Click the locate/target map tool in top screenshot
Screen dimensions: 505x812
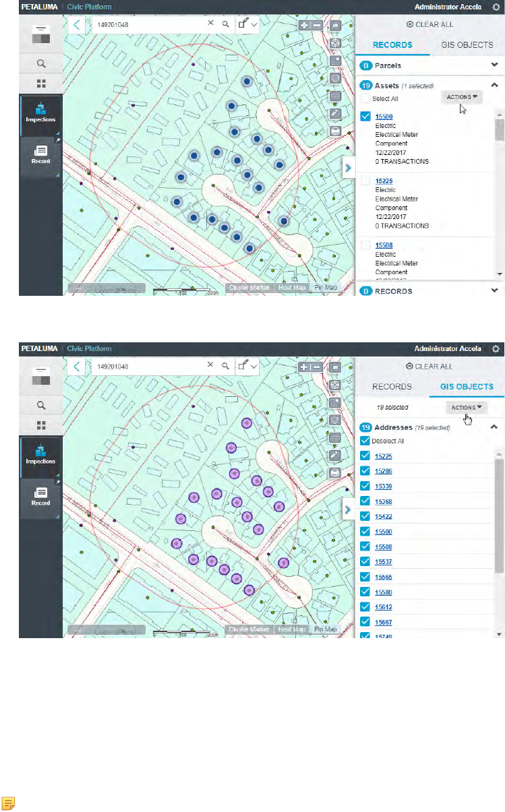(334, 44)
